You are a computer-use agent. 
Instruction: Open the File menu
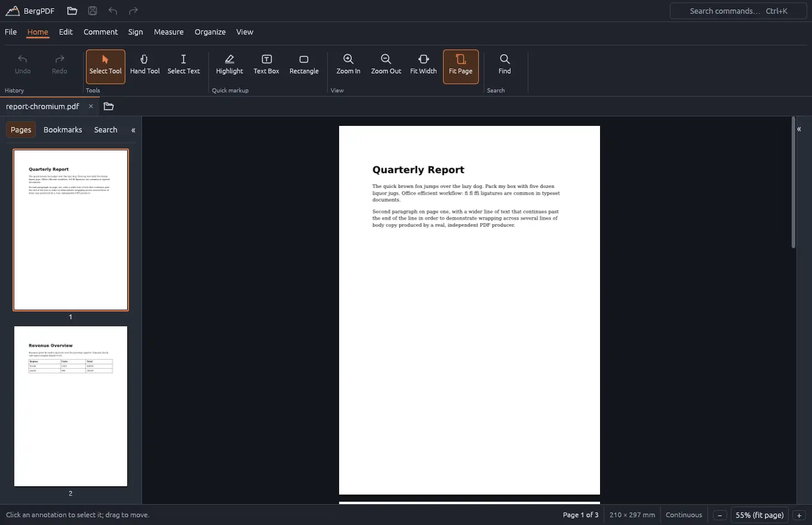tap(11, 32)
